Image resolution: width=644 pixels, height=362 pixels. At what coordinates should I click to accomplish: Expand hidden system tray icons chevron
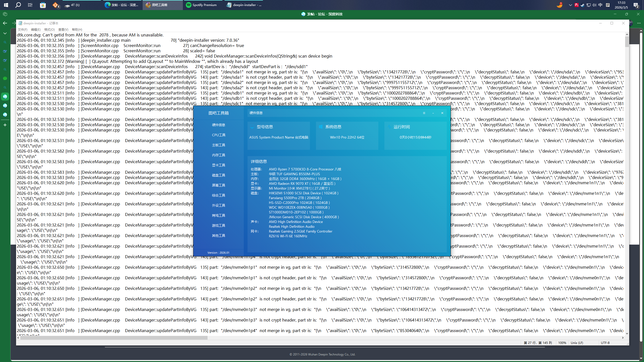[x=570, y=5]
